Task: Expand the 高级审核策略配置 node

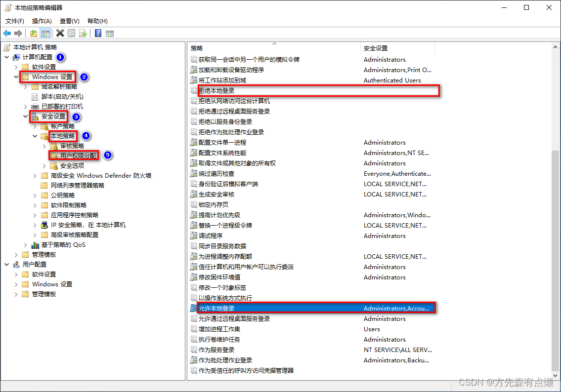Action: click(35, 235)
